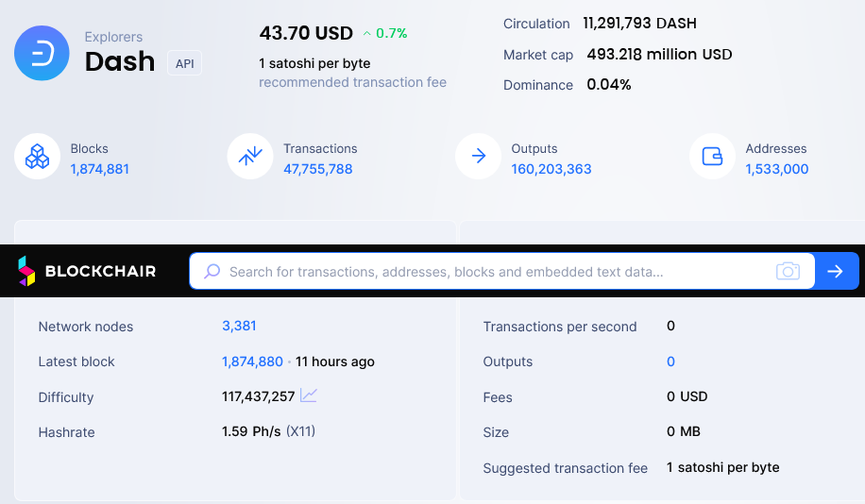Click the magnifier search icon
Viewport: 865px width, 504px height.
[x=212, y=271]
